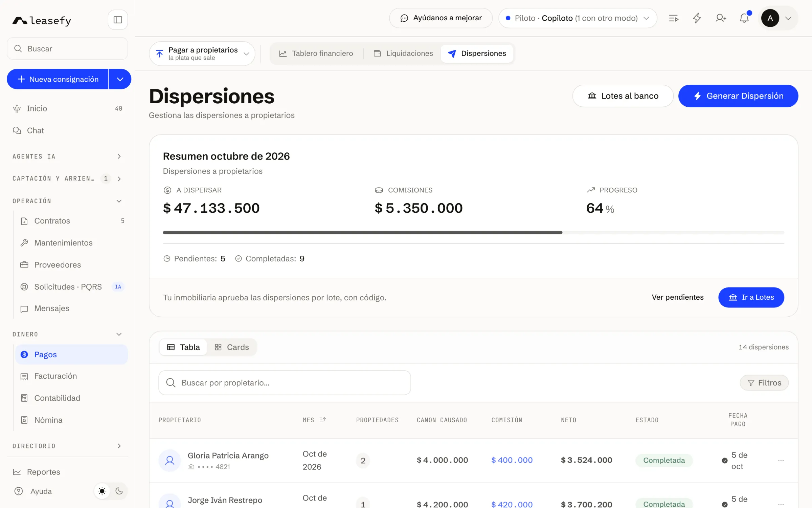Open Contabilidad in the sidebar
The height and width of the screenshot is (508, 812).
[72, 398]
